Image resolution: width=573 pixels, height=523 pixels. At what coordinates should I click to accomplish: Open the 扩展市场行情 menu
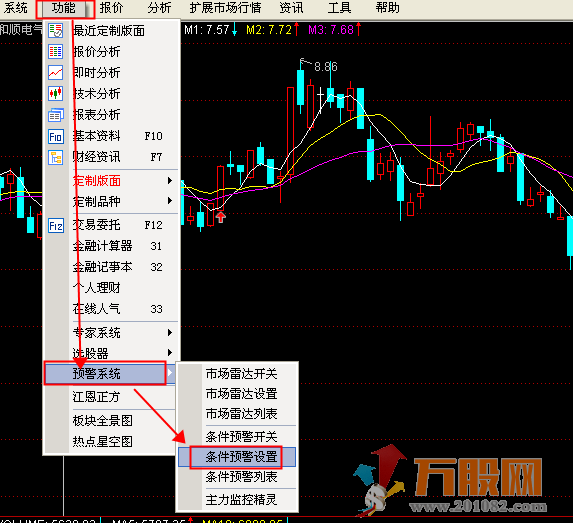(225, 8)
